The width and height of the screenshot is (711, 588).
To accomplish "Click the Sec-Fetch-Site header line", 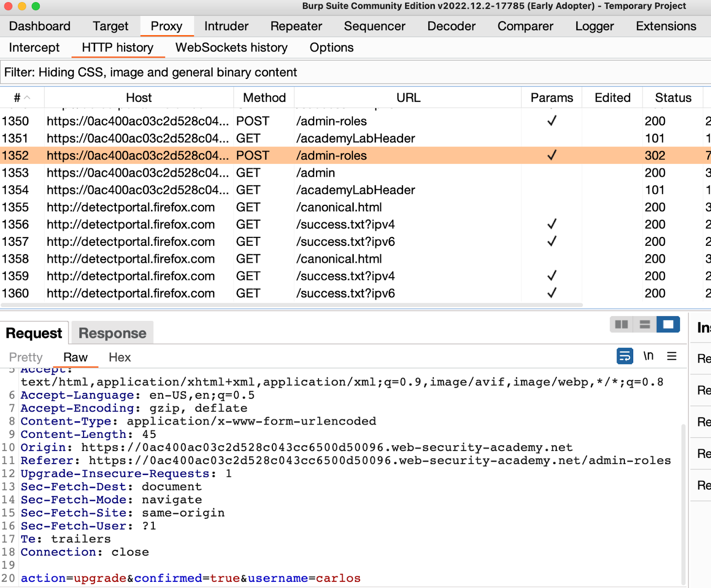I will pyautogui.click(x=123, y=513).
